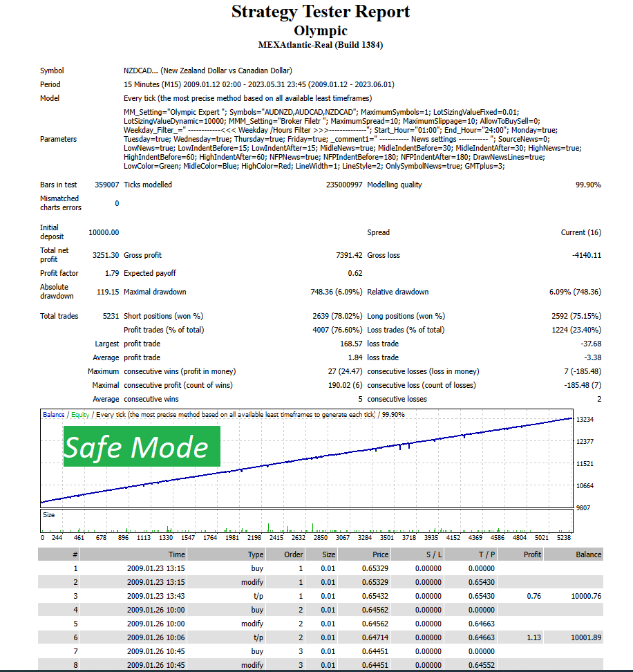Click the Short positions value 2639 (78.02%)

coord(337,316)
